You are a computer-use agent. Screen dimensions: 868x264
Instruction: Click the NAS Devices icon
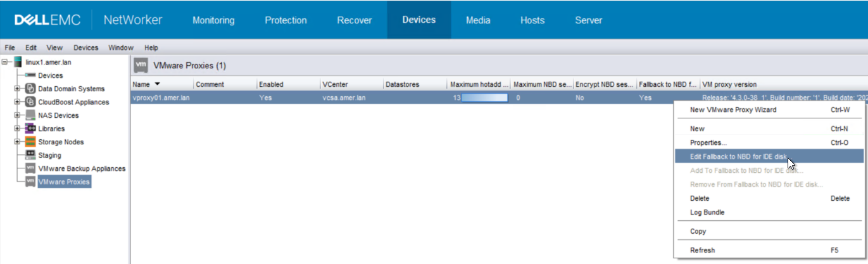(x=30, y=115)
